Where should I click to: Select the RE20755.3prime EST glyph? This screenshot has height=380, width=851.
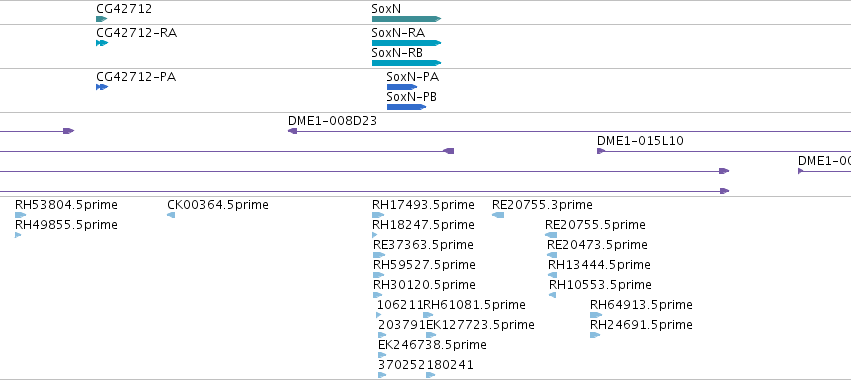[x=498, y=215]
